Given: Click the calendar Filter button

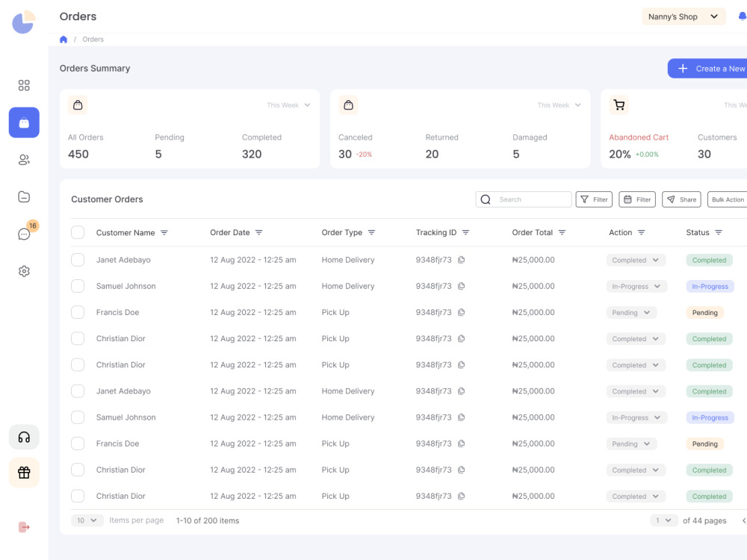Looking at the screenshot, I should point(637,199).
